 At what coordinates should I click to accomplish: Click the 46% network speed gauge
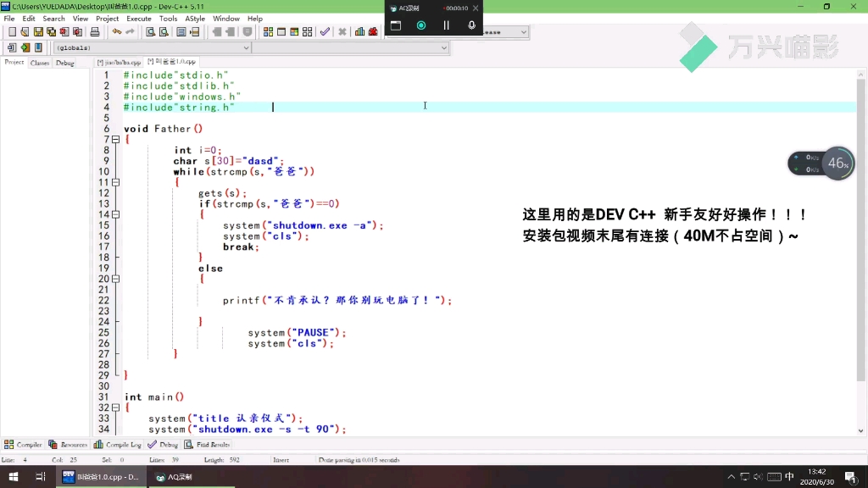pyautogui.click(x=837, y=163)
